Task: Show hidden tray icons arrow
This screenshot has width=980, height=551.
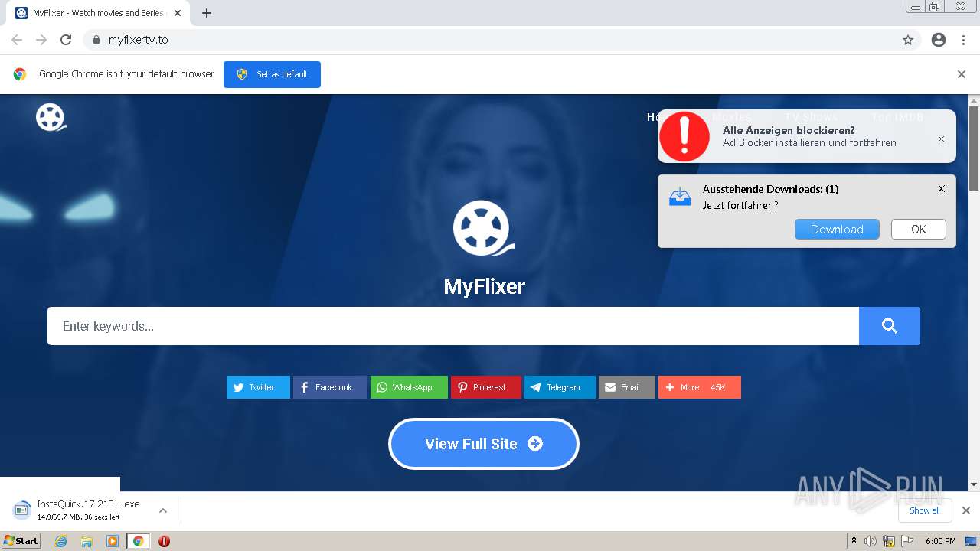Action: (x=854, y=541)
